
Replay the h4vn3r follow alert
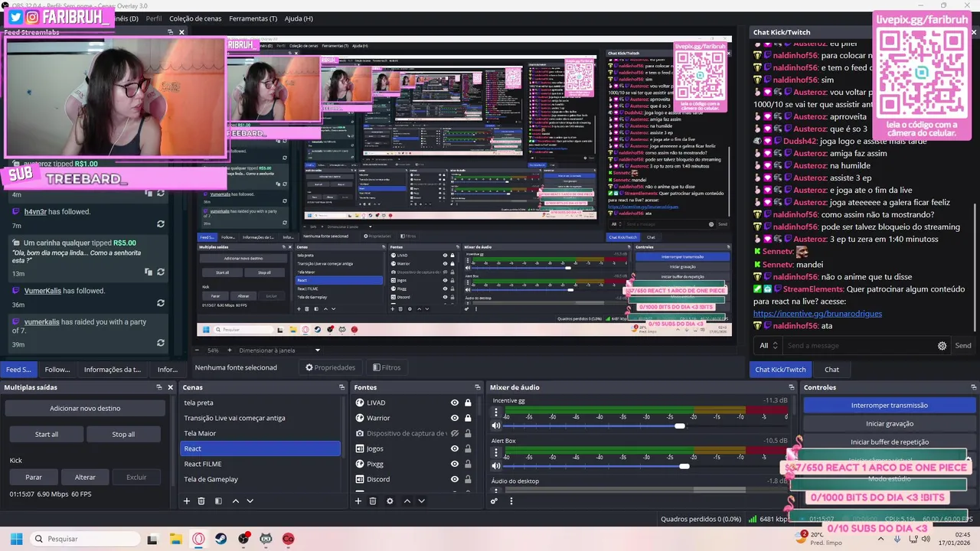point(161,224)
